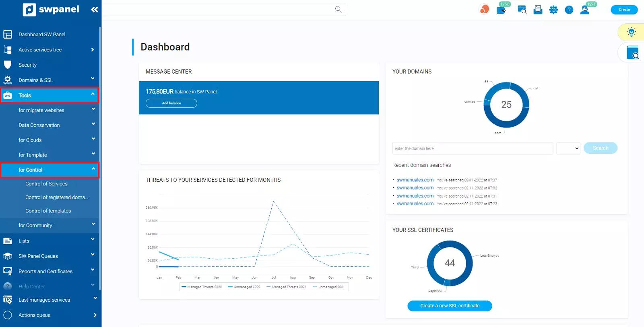Open the wallet balance icon
Viewport: 644px width, 327px height.
[501, 10]
